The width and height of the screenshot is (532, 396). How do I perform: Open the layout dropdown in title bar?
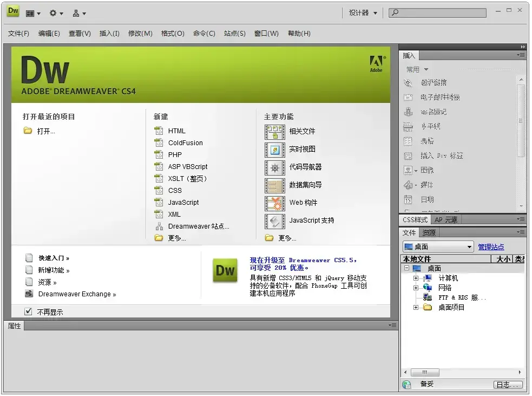coord(33,13)
